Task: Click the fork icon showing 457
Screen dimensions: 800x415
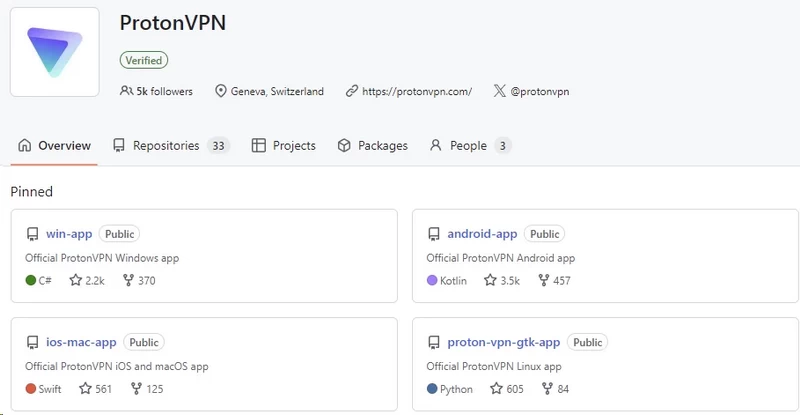Action: pyautogui.click(x=544, y=280)
